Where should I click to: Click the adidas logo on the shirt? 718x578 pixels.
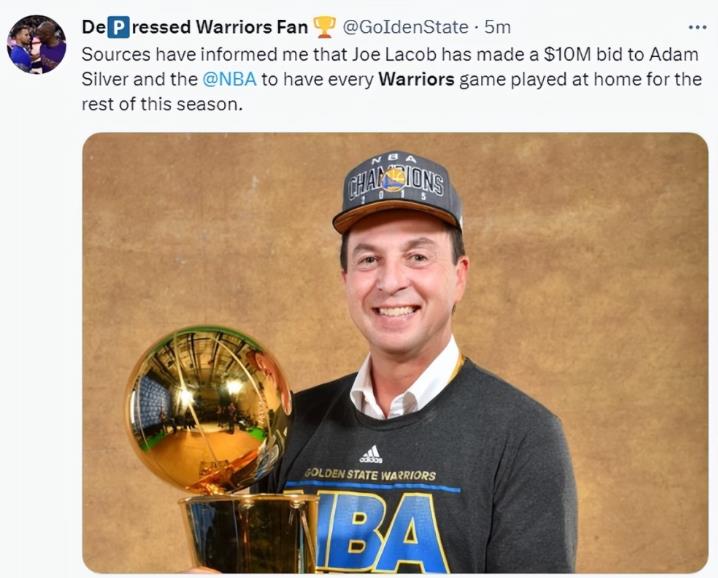(371, 454)
